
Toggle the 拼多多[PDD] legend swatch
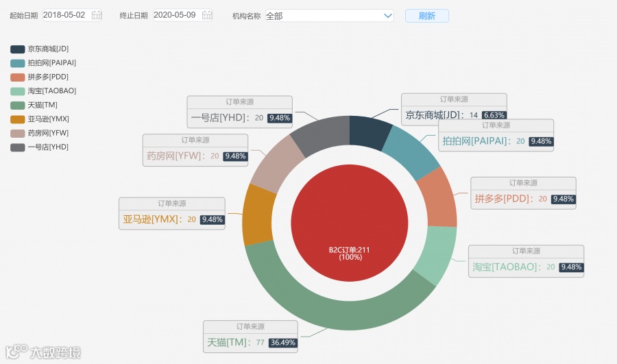tap(18, 77)
